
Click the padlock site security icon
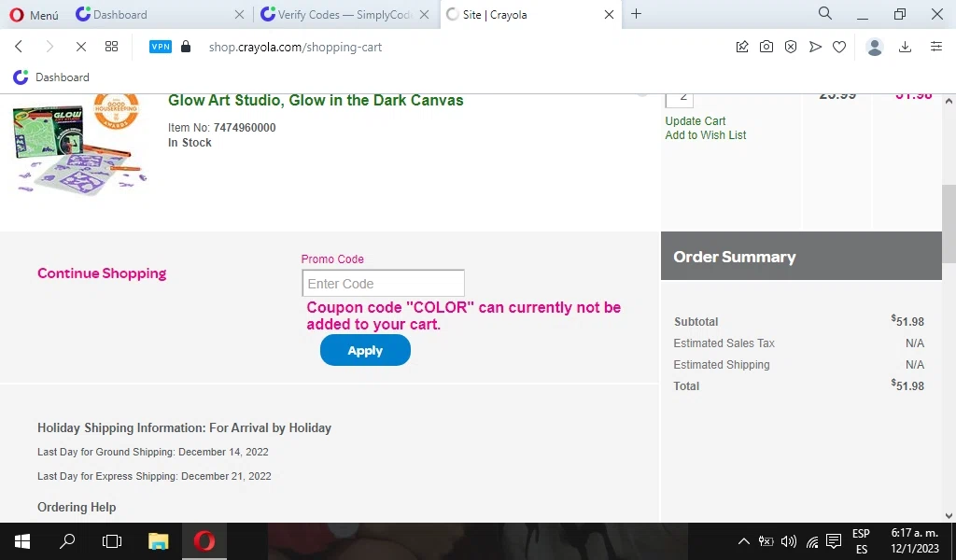coord(186,47)
